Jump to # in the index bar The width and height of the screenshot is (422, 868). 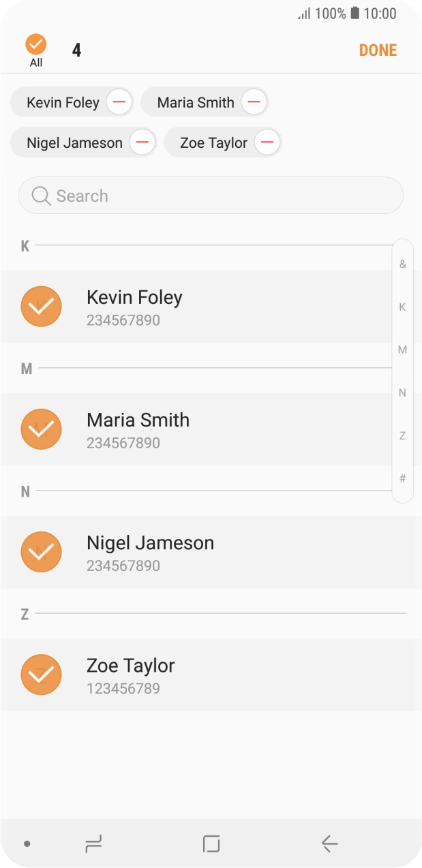(402, 479)
